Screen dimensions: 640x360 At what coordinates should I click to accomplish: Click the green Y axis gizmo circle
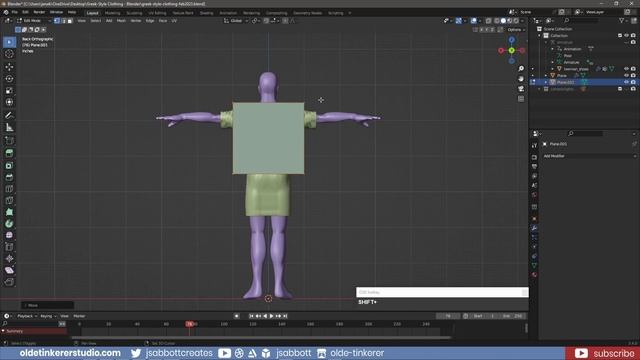tap(511, 50)
